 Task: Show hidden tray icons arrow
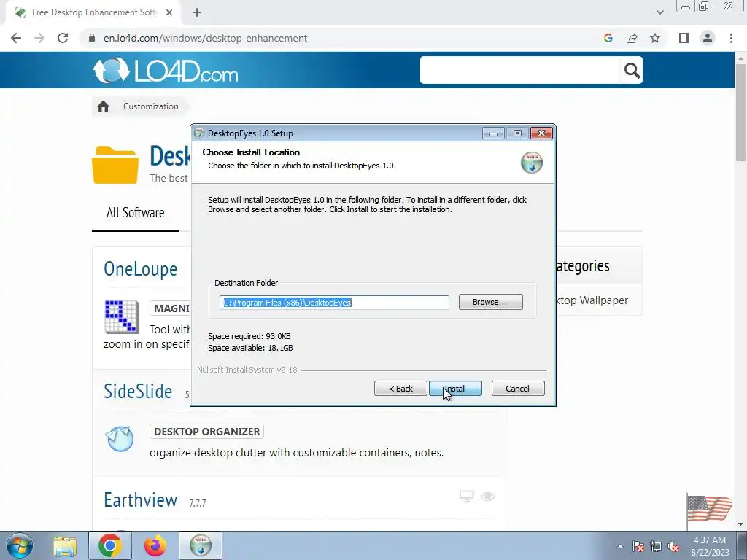pos(620,546)
